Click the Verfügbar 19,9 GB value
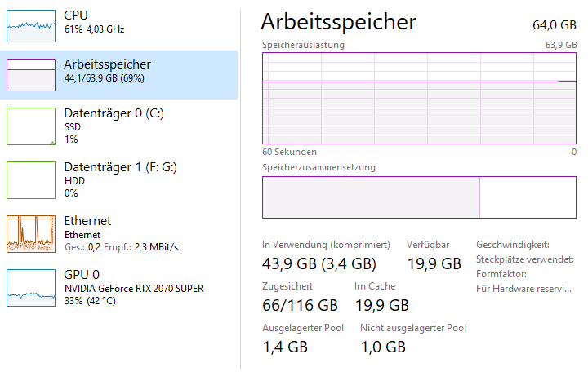The height and width of the screenshot is (376, 588). (x=434, y=263)
